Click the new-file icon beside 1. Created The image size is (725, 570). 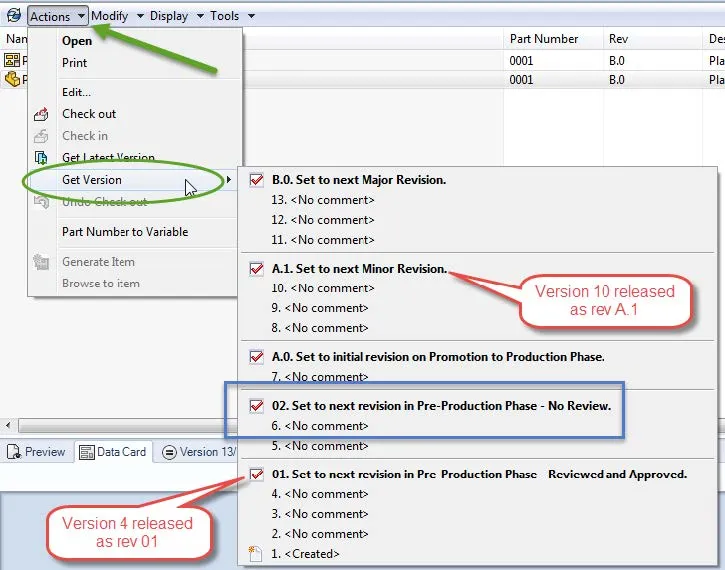(x=255, y=553)
